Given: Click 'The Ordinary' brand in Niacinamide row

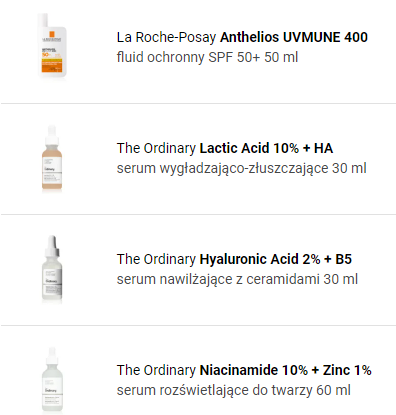Looking at the screenshot, I should point(156,370).
